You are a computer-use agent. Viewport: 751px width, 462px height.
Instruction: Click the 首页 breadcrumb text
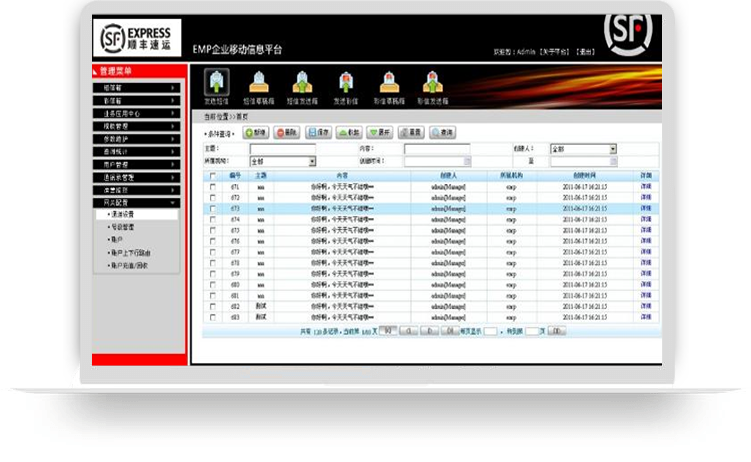pos(242,117)
